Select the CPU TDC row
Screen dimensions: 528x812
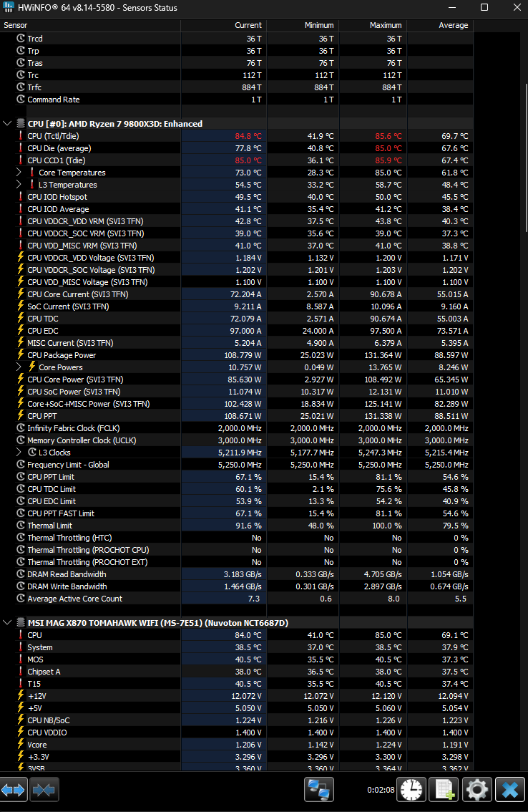[237, 319]
